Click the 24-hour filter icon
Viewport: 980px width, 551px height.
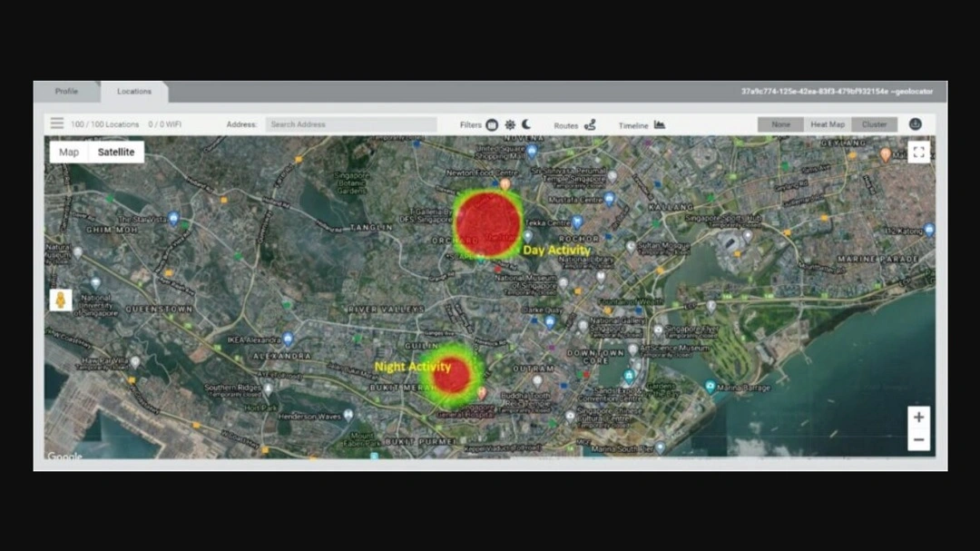point(491,124)
